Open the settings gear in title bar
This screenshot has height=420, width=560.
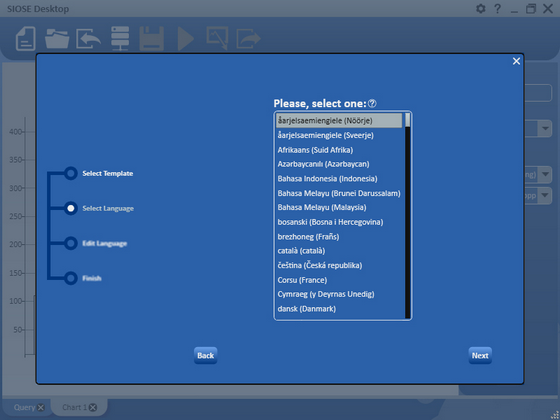[x=481, y=8]
